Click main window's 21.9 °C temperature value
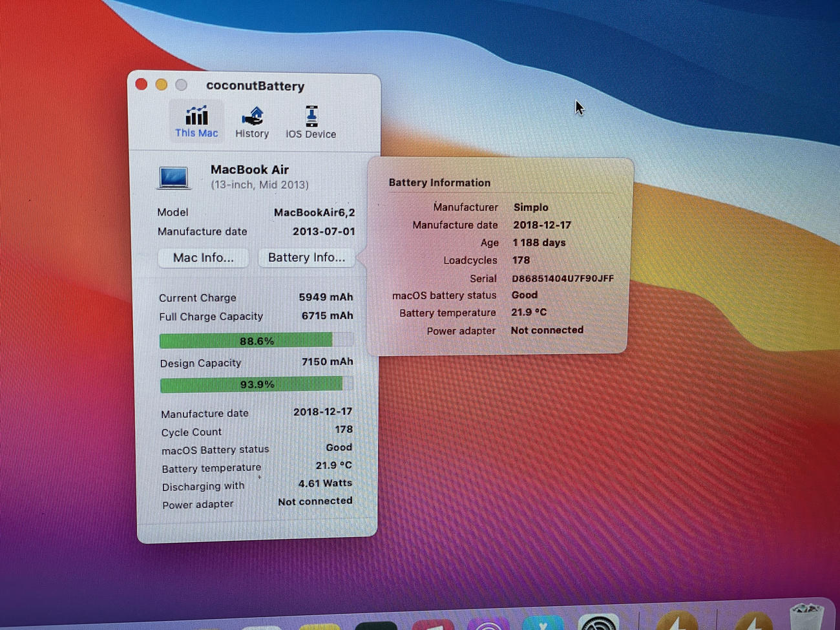This screenshot has width=840, height=630. (333, 465)
